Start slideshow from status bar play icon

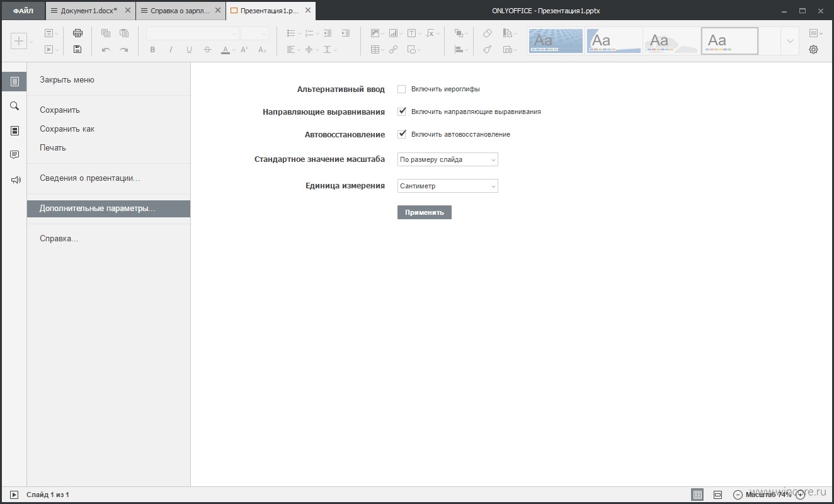point(14,495)
